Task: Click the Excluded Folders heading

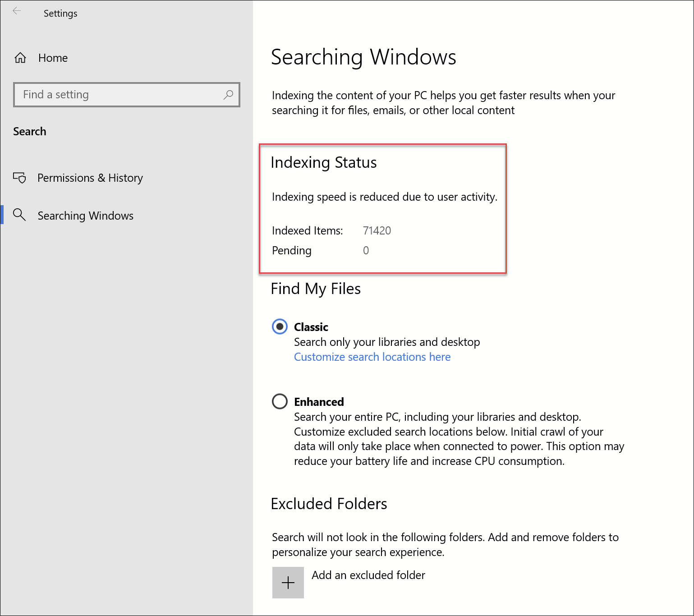Action: 329,504
